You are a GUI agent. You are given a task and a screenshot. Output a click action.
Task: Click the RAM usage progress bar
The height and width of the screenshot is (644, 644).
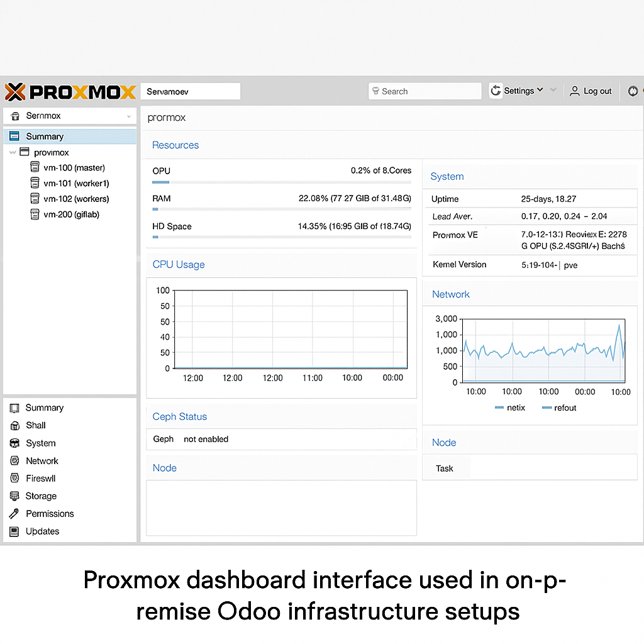[282, 209]
